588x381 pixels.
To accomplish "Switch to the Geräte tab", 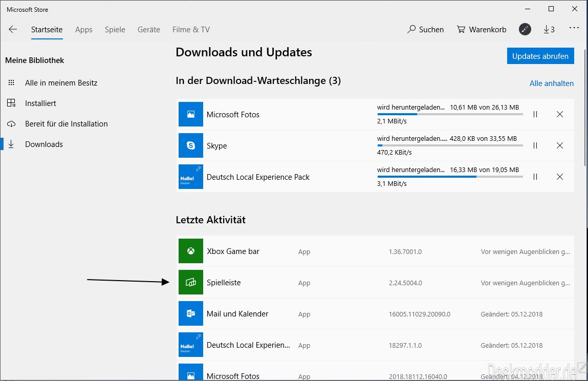I will tap(148, 29).
